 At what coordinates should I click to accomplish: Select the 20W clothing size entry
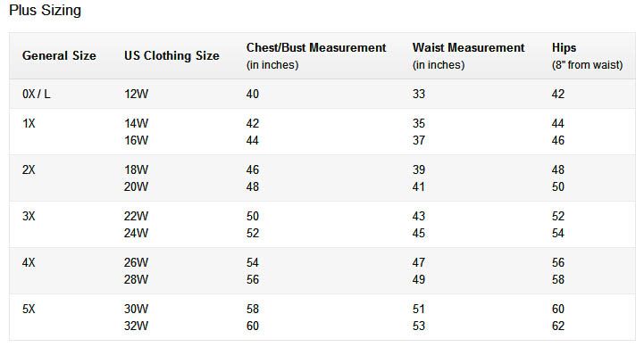136,186
